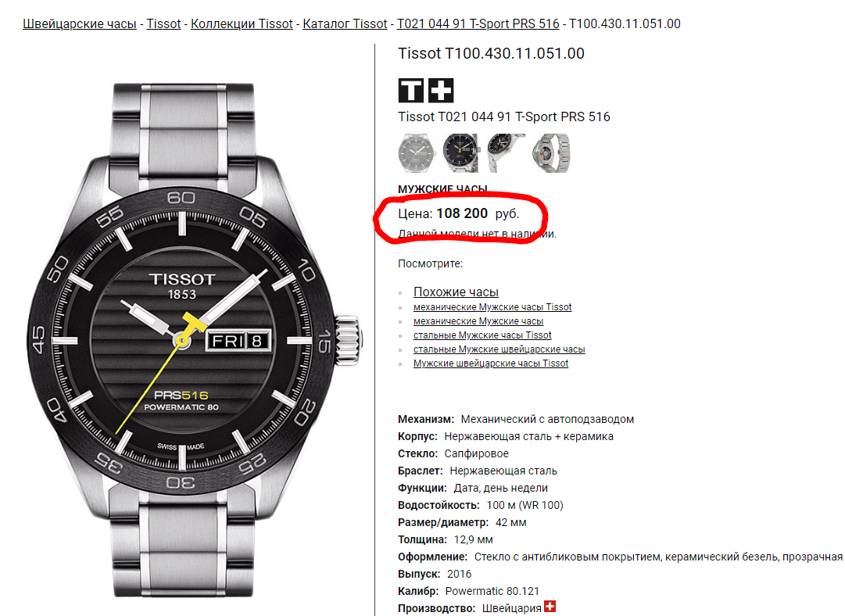Open the angled watch view thumbnail
Image resolution: width=845 pixels, height=616 pixels.
(x=506, y=153)
